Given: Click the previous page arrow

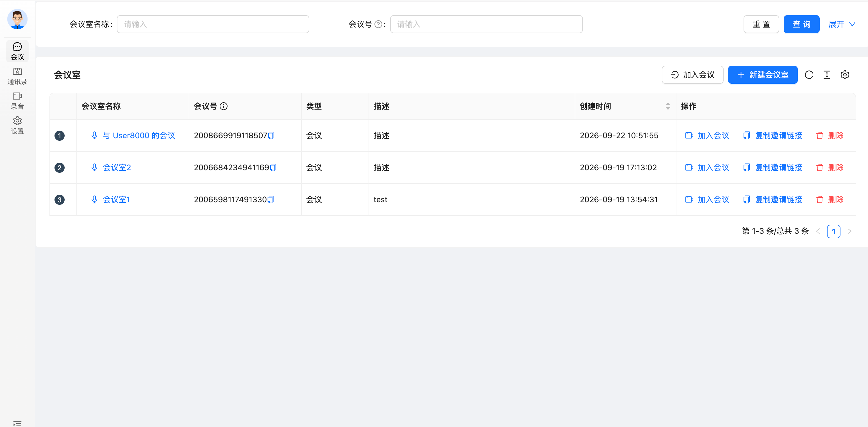Looking at the screenshot, I should 818,231.
